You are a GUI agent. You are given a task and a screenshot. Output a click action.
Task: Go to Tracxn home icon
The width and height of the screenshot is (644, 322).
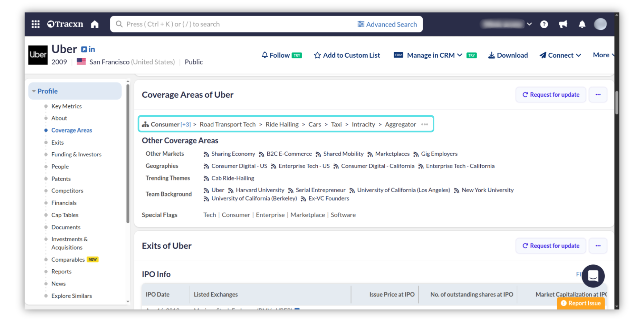[x=95, y=24]
